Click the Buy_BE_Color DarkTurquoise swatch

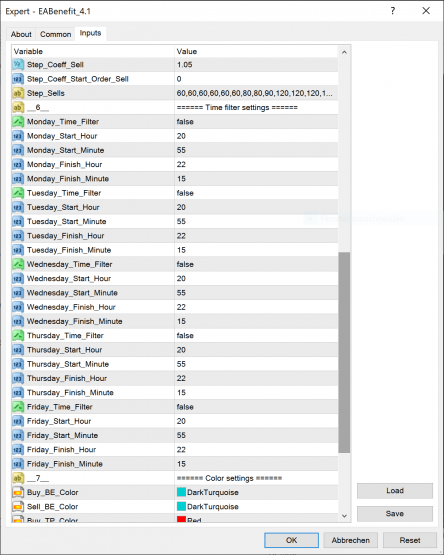click(x=181, y=492)
